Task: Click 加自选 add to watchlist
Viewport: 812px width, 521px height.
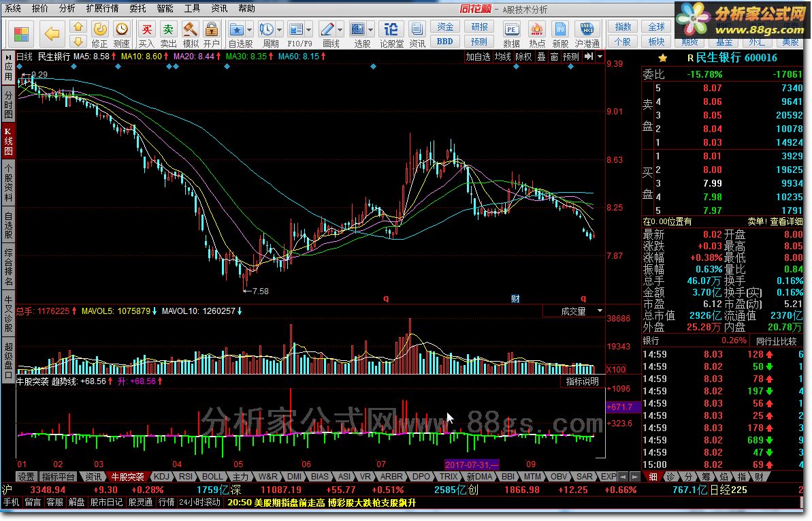Action: point(477,57)
